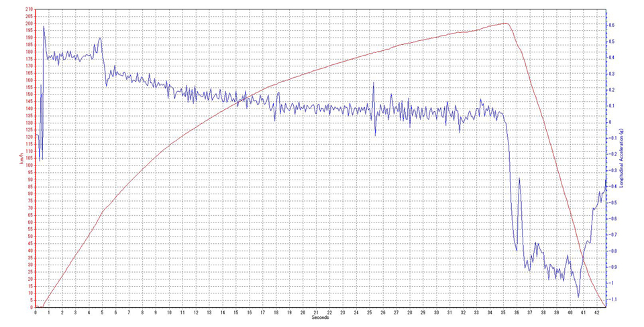
Task: Click the 5 second tick label
Action: 102,312
